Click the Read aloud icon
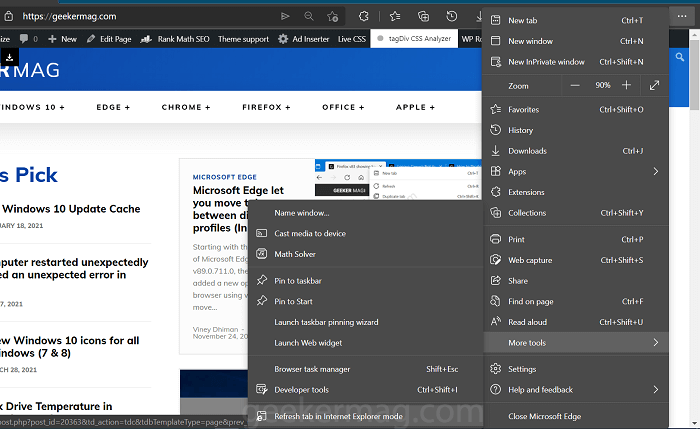Screen dimensions: 700x429 (496, 321)
